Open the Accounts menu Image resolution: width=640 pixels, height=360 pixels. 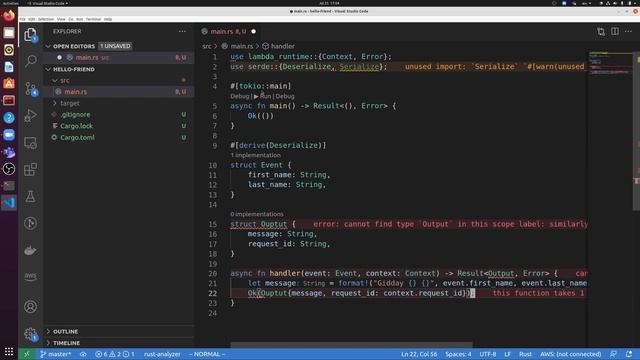(31, 307)
